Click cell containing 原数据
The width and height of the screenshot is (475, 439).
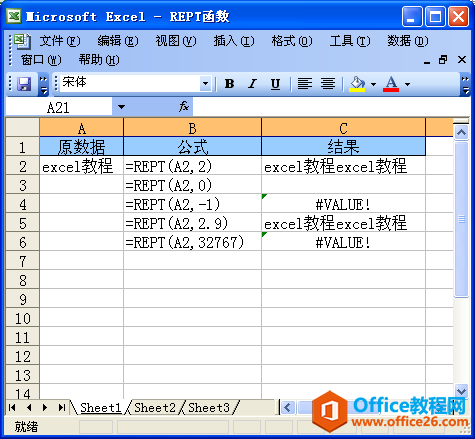pyautogui.click(x=81, y=147)
